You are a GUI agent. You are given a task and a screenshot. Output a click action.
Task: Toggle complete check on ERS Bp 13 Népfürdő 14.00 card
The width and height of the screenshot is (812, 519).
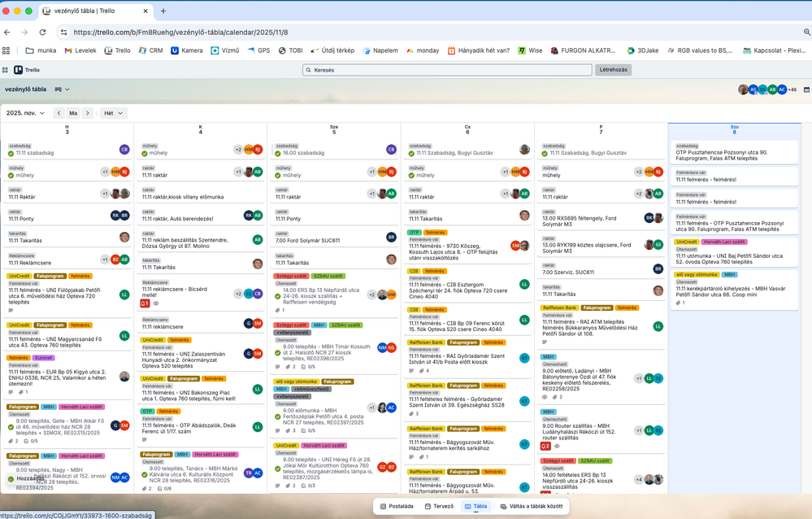(x=278, y=295)
